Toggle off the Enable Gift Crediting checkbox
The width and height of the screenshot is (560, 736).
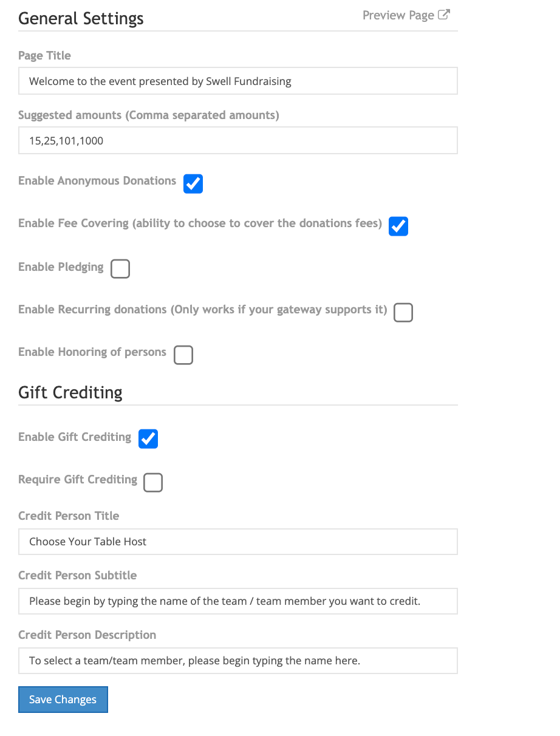pyautogui.click(x=148, y=438)
